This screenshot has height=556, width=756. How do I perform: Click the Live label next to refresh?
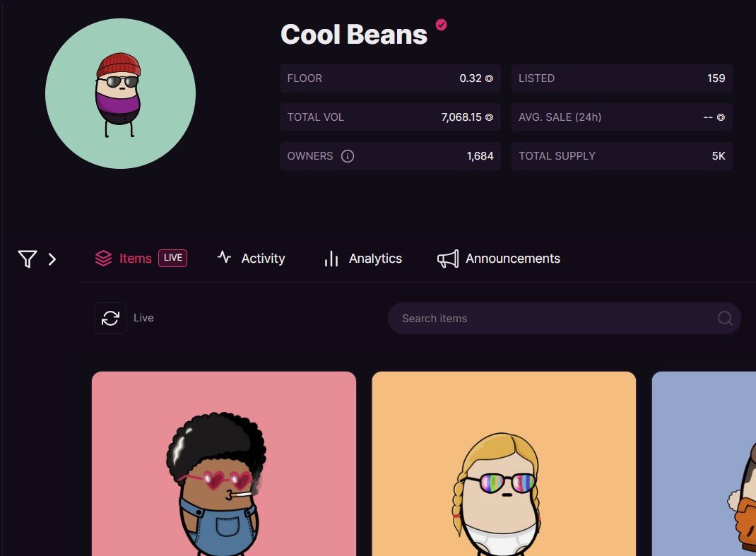(x=143, y=318)
